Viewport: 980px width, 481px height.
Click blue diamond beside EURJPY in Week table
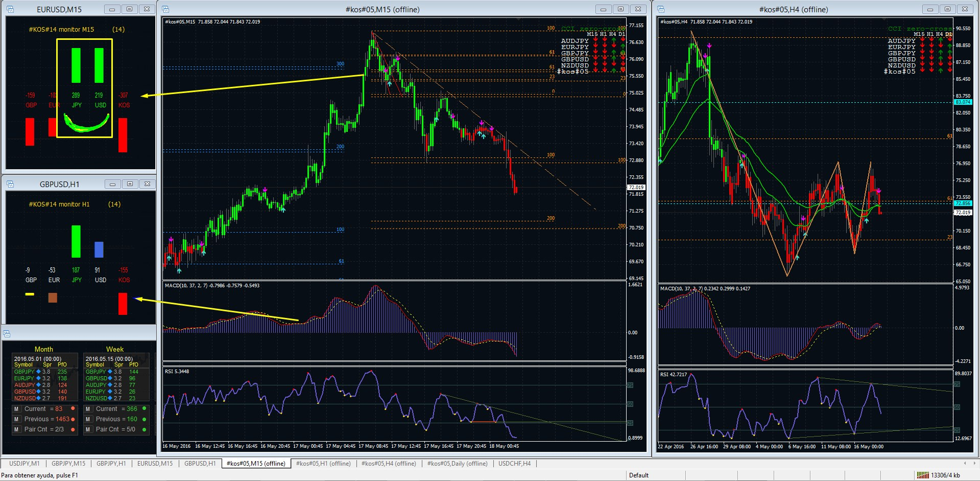pos(110,392)
